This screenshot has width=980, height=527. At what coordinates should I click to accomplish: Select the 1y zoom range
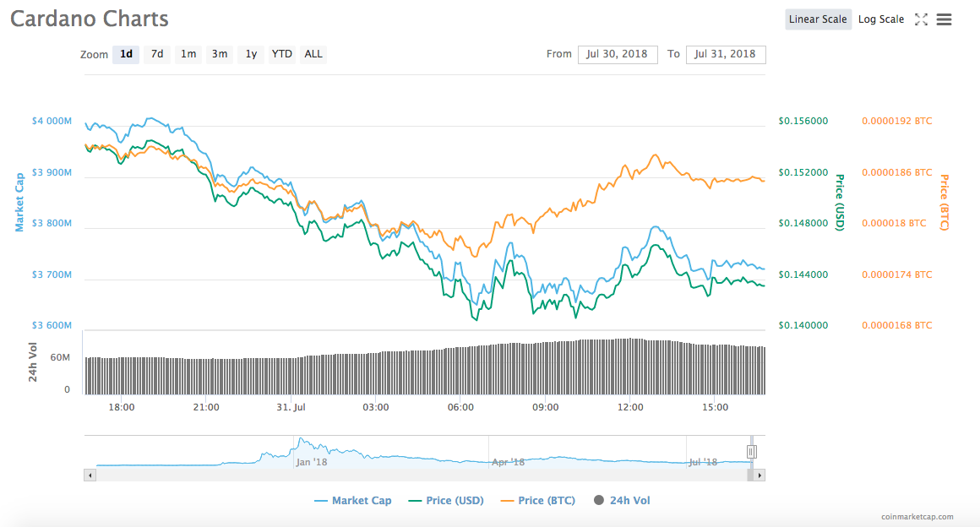point(251,54)
